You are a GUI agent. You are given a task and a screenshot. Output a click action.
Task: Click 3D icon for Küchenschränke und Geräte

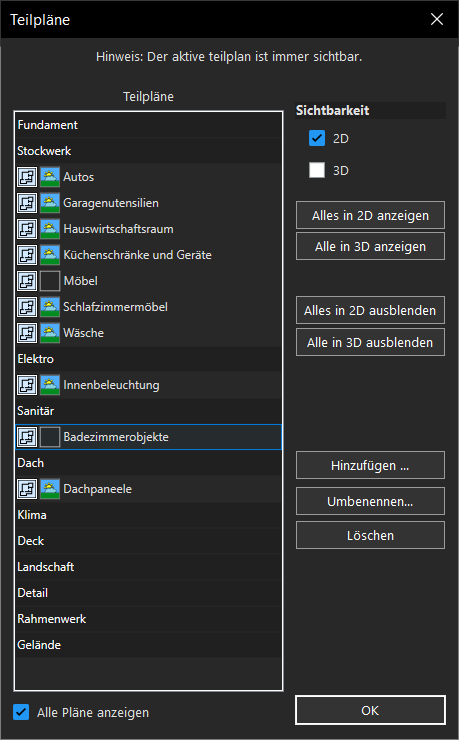(x=50, y=255)
